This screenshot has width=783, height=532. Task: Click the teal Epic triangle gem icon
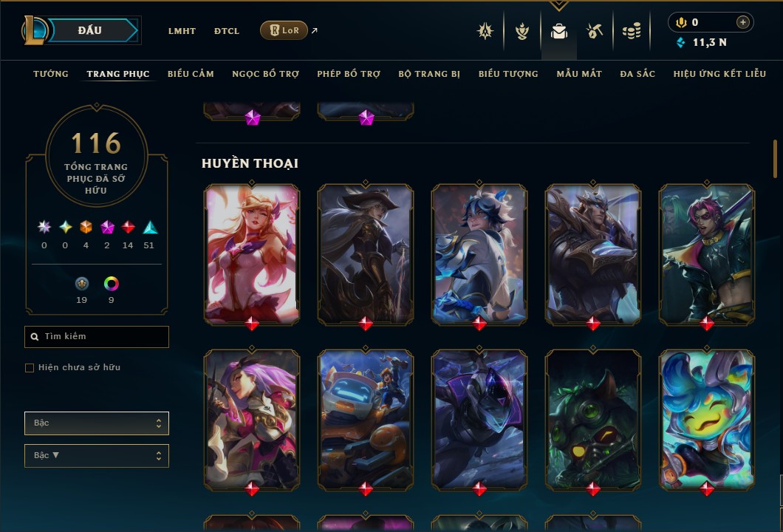click(150, 228)
